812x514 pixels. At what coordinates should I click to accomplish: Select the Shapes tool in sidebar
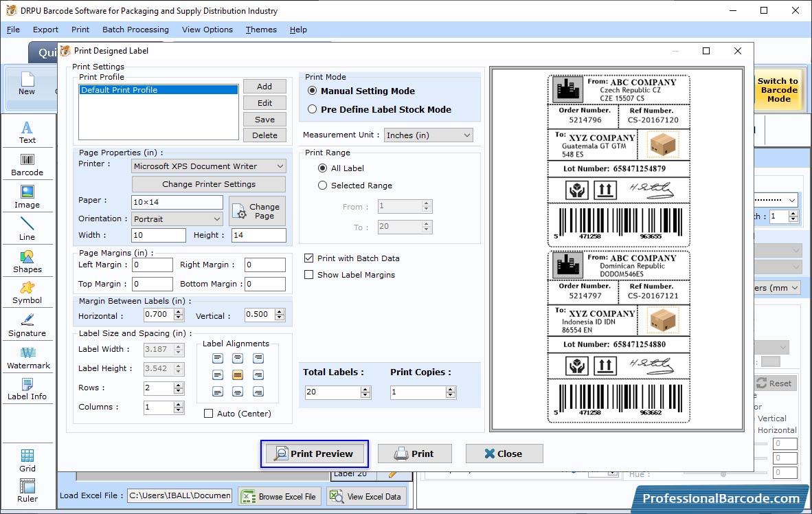tap(27, 262)
